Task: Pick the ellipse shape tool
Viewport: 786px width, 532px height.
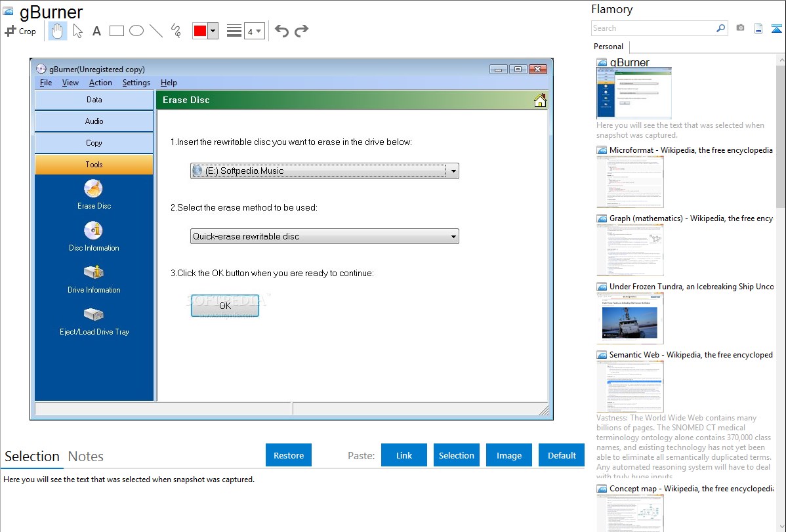Action: (136, 31)
